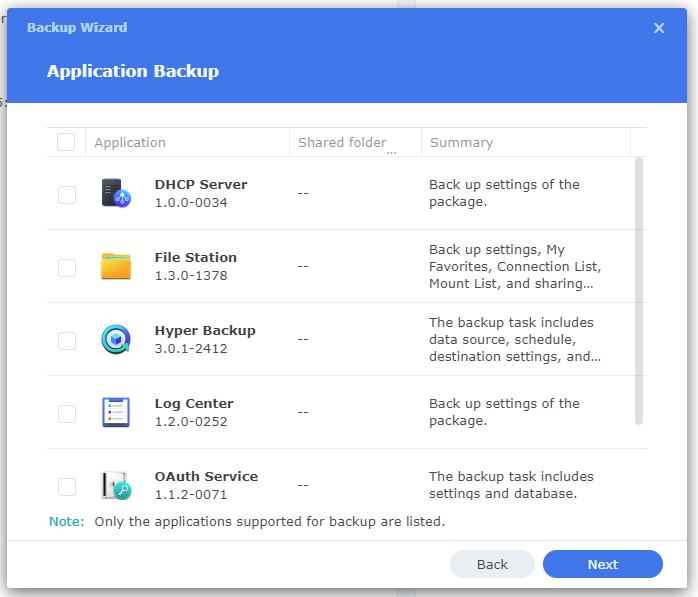Tick the OAuth Service checkbox

(x=67, y=487)
